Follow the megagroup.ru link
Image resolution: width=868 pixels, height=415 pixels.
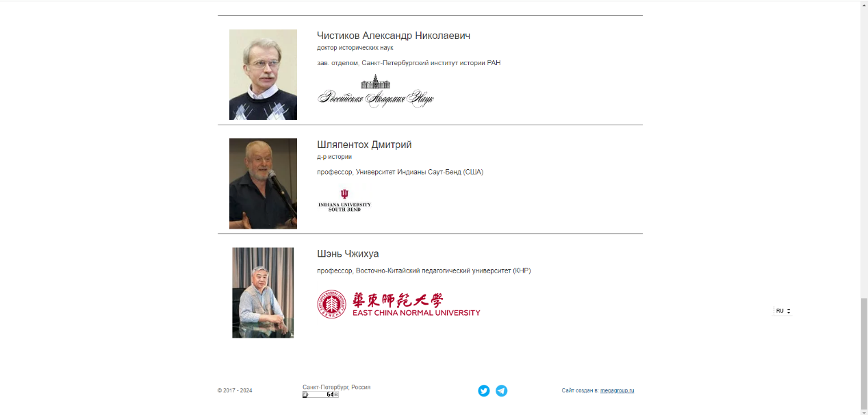(617, 390)
